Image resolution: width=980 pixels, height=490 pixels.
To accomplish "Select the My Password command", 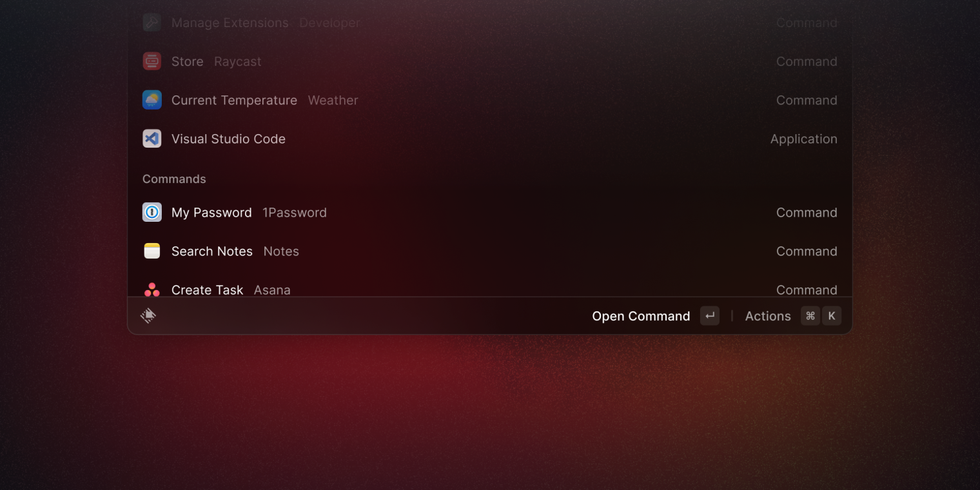I will (490, 212).
